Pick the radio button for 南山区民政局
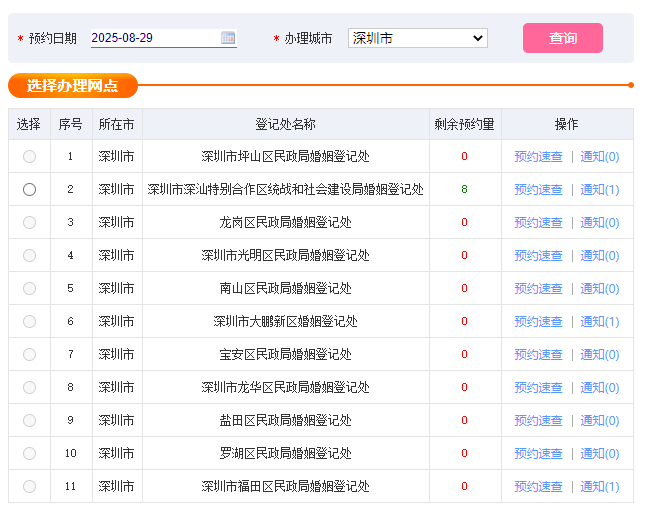647x518 pixels. [29, 288]
